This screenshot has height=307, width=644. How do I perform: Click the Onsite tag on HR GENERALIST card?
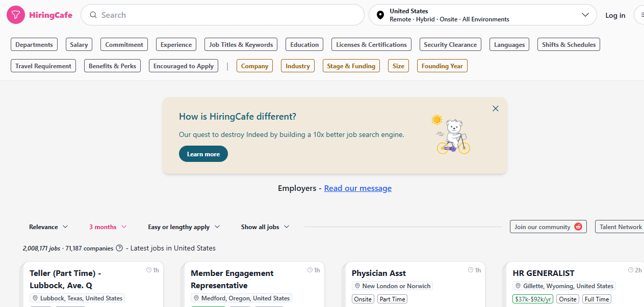pyautogui.click(x=568, y=299)
